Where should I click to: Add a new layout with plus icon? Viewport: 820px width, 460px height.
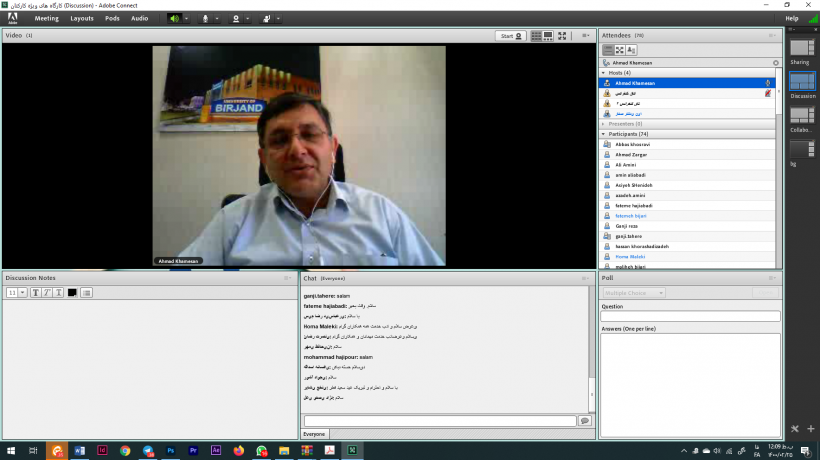click(811, 429)
